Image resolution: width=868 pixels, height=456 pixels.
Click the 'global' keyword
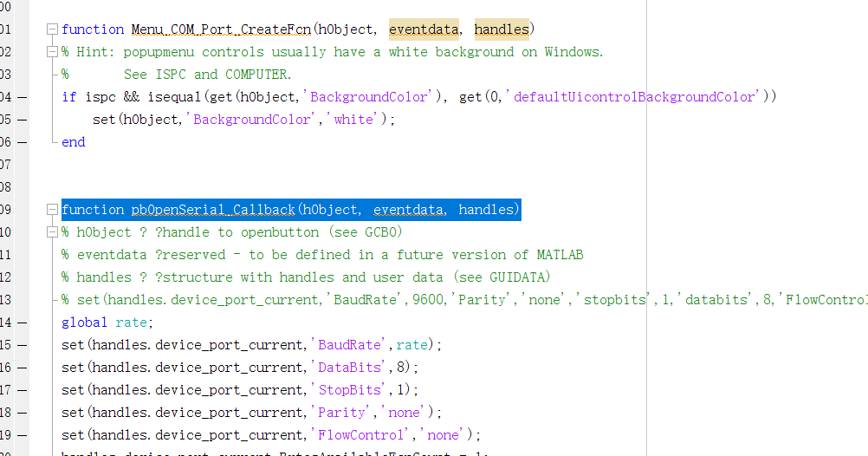84,322
